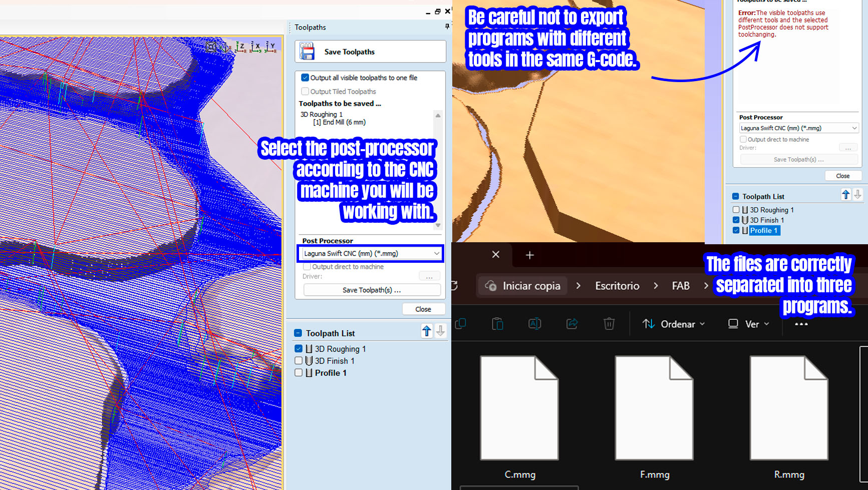Open the Ver view dropdown
Image resolution: width=868 pixels, height=490 pixels.
tap(748, 324)
